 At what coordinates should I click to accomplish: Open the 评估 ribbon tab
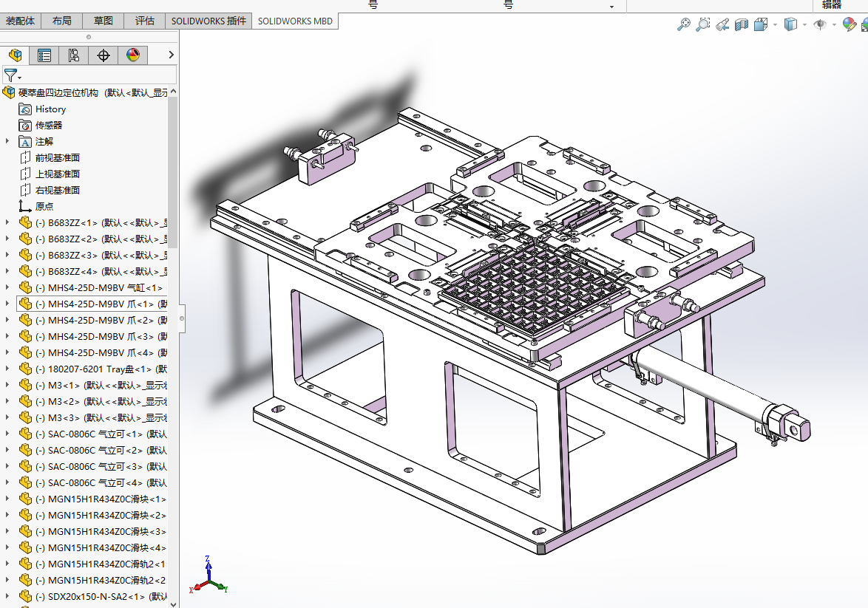[x=145, y=21]
